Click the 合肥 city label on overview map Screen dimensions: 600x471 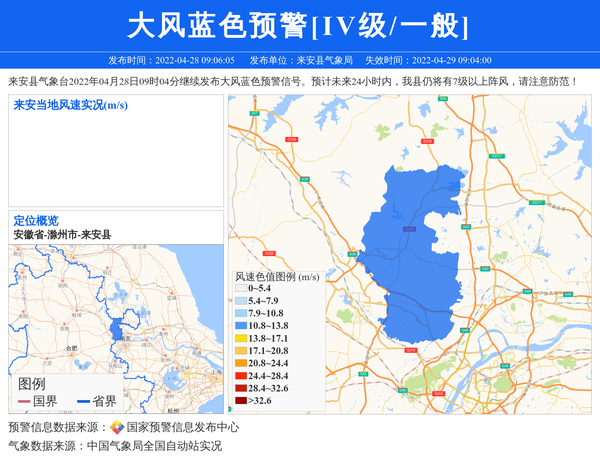(71, 348)
